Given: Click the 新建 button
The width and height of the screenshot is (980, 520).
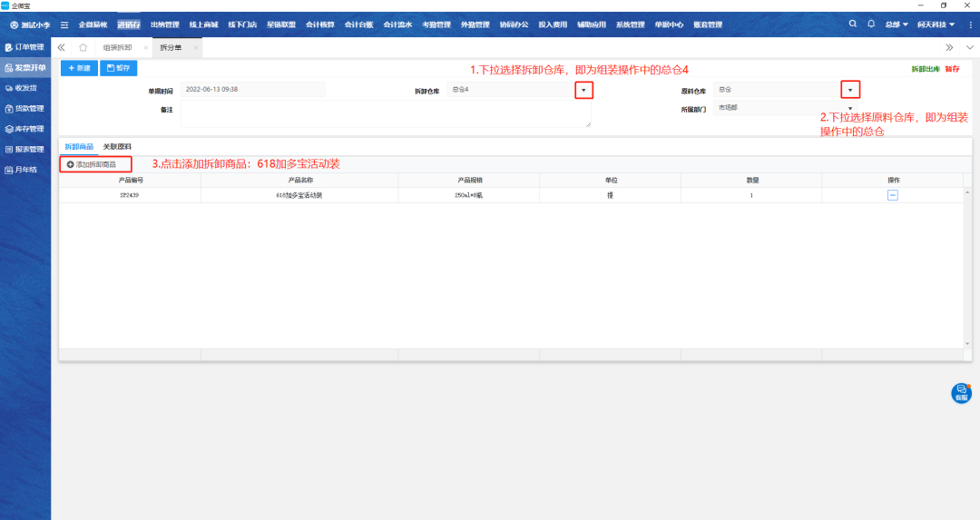Looking at the screenshot, I should tap(79, 68).
